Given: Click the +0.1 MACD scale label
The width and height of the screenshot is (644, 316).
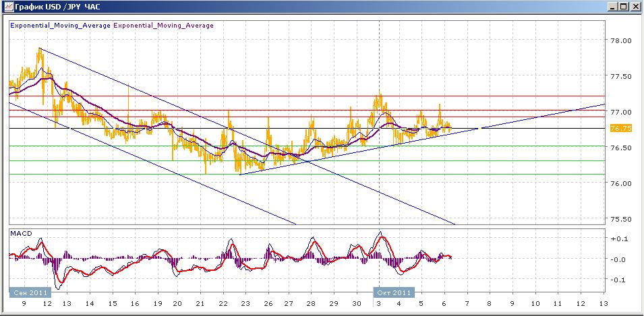Looking at the screenshot, I should click(618, 239).
